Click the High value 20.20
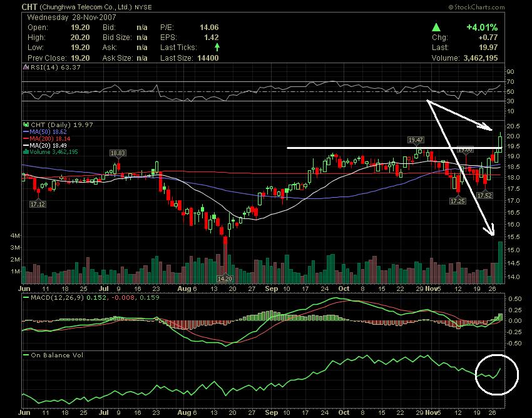Image resolution: width=532 pixels, height=418 pixels. (x=80, y=38)
